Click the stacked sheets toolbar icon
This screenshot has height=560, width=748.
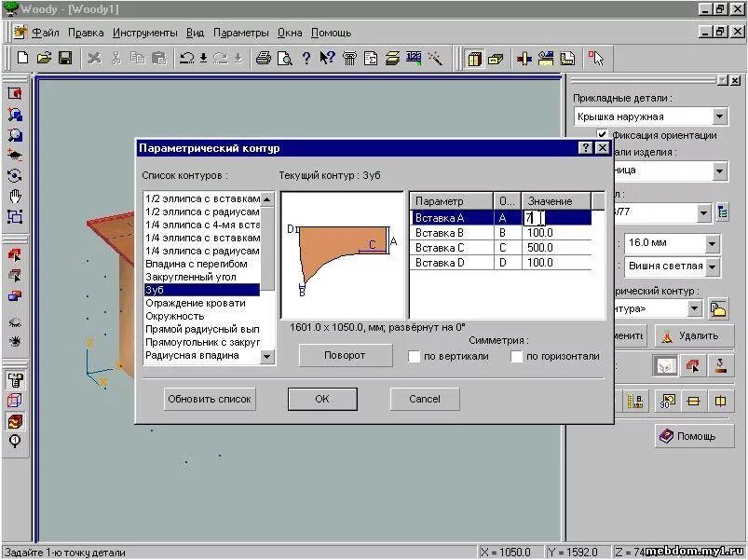click(392, 59)
